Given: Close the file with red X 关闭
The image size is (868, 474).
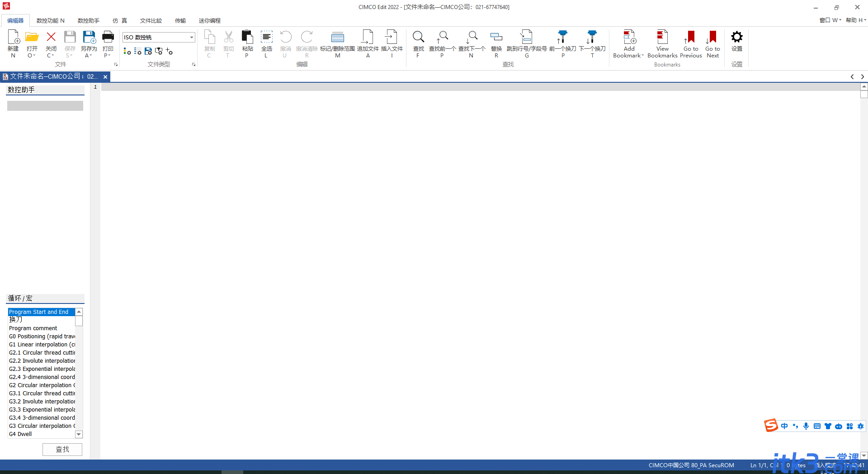Looking at the screenshot, I should [51, 38].
